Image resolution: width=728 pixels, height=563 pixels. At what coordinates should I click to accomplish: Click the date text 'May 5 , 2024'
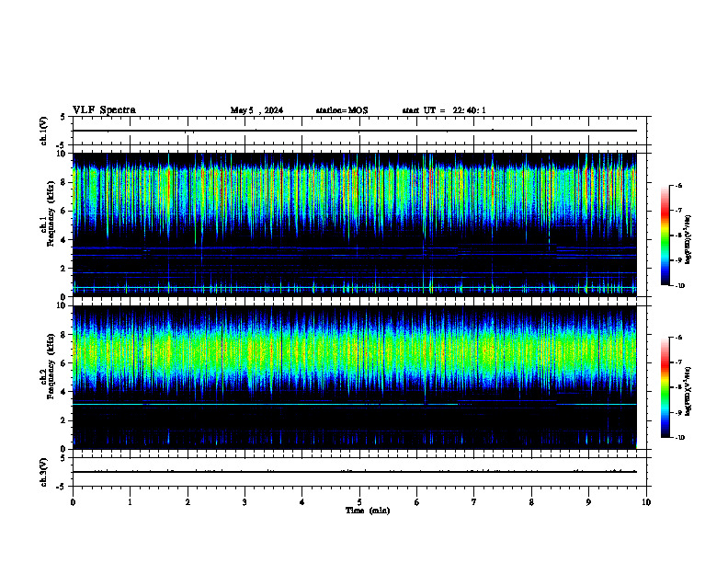click(x=256, y=110)
